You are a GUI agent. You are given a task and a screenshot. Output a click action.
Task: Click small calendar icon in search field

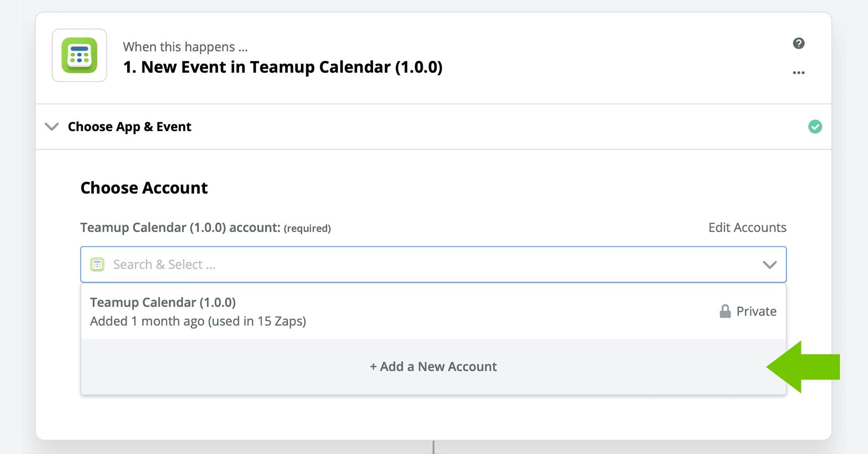[97, 265]
